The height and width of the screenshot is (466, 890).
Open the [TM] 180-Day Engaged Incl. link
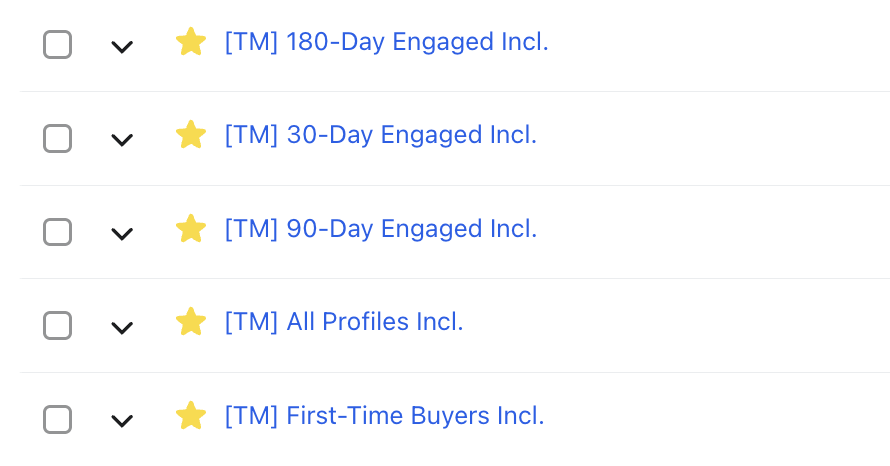pyautogui.click(x=386, y=42)
